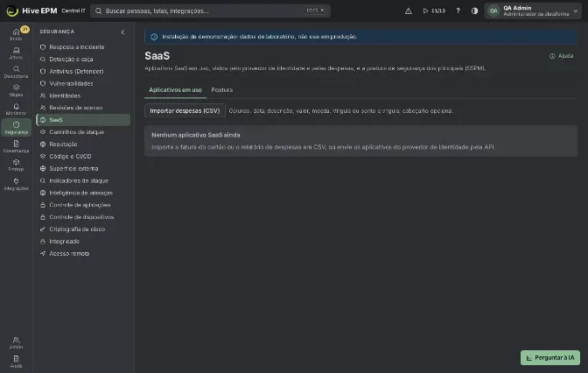Open Revisões de acesso in sidebar

pos(83,108)
